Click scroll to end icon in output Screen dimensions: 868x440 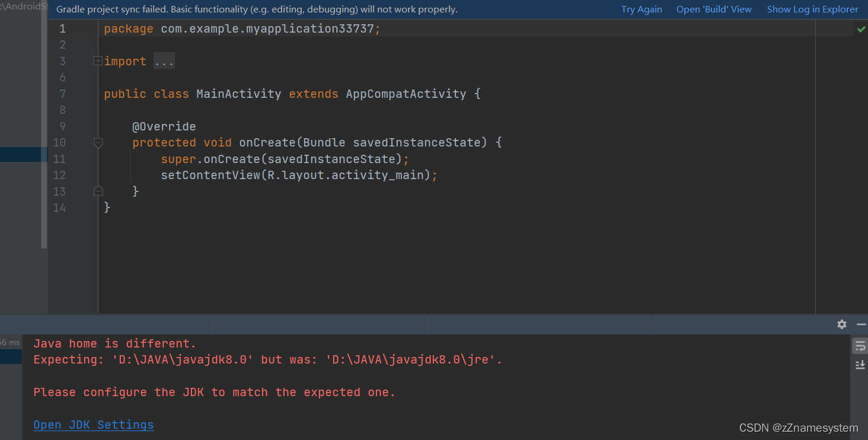coord(860,365)
